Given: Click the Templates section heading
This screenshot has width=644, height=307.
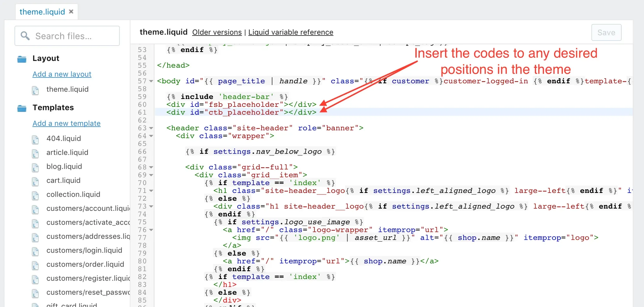Looking at the screenshot, I should pos(53,107).
